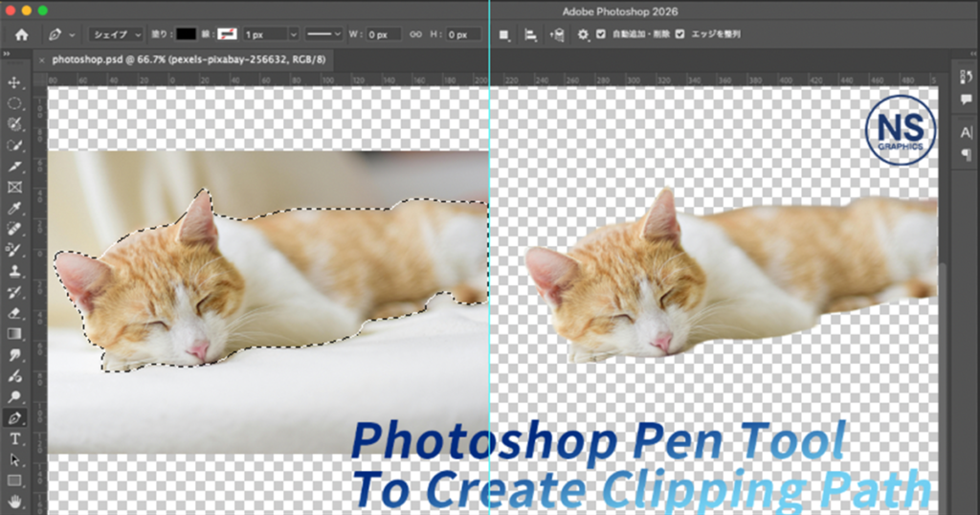The width and height of the screenshot is (980, 515).
Task: Select the Eraser tool
Action: point(14,313)
